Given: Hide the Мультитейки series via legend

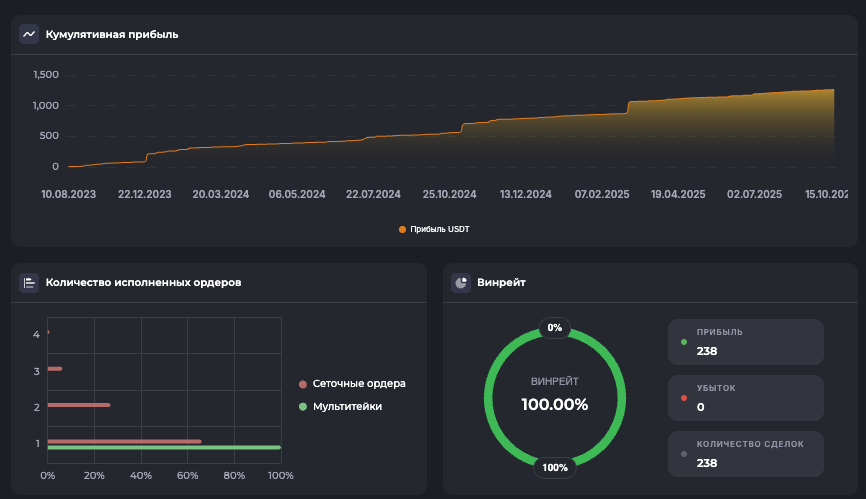Looking at the screenshot, I should click(347, 407).
